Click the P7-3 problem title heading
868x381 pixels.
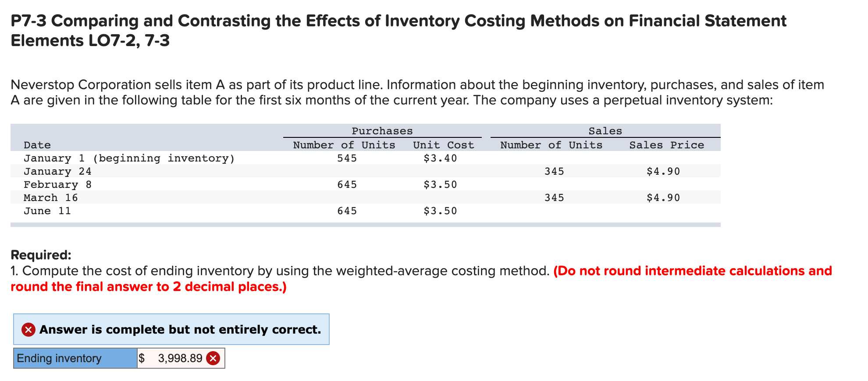click(398, 30)
